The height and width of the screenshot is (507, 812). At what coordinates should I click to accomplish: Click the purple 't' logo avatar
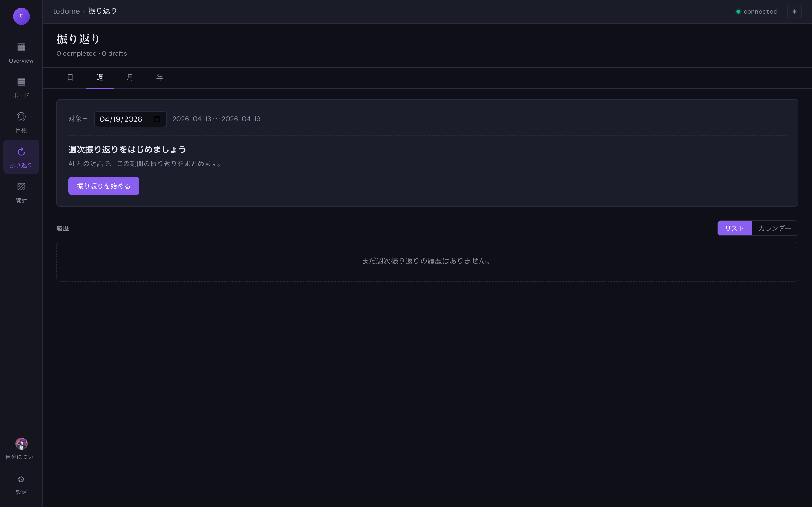click(21, 16)
